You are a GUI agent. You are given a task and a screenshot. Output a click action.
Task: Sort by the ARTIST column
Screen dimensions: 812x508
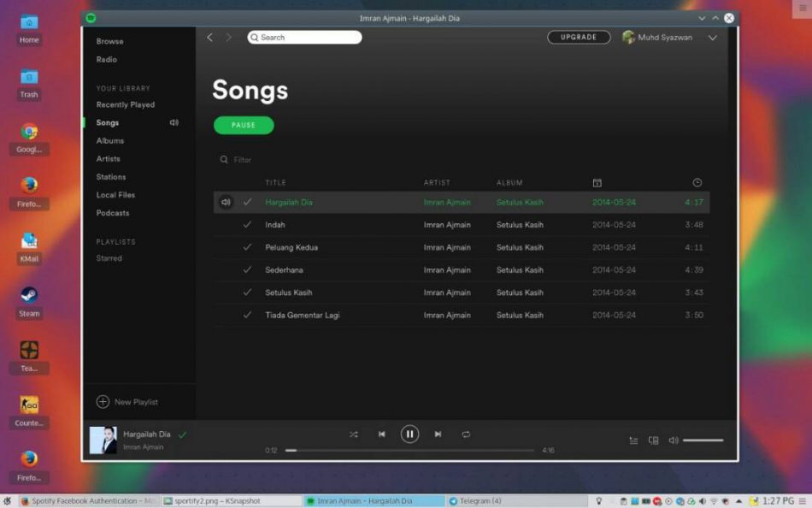coord(437,182)
